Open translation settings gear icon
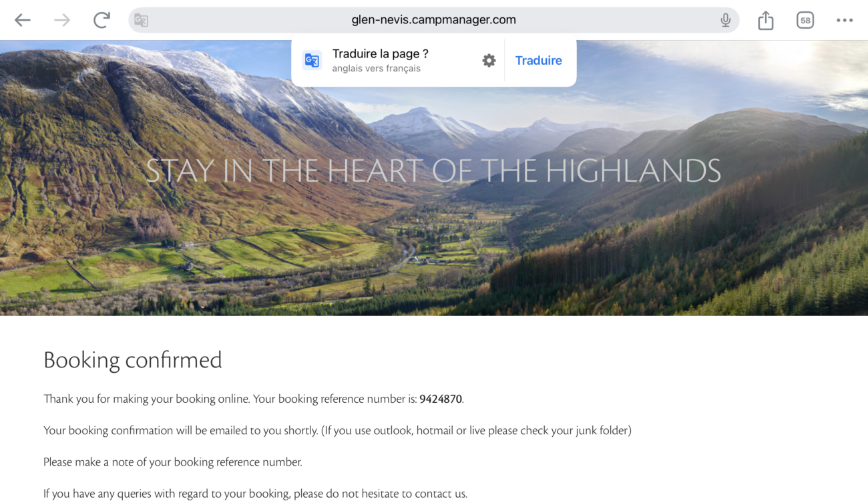 tap(489, 61)
